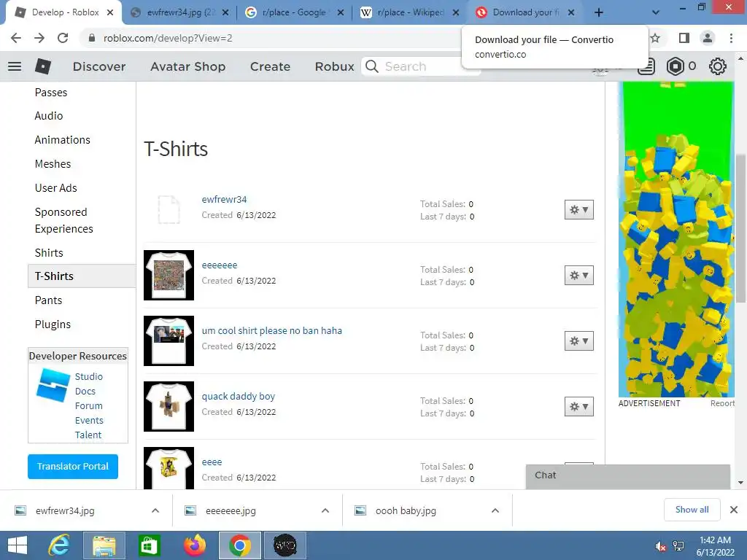Screen dimensions: 747x560
Task: Select Create in the navbar
Action: tap(270, 66)
